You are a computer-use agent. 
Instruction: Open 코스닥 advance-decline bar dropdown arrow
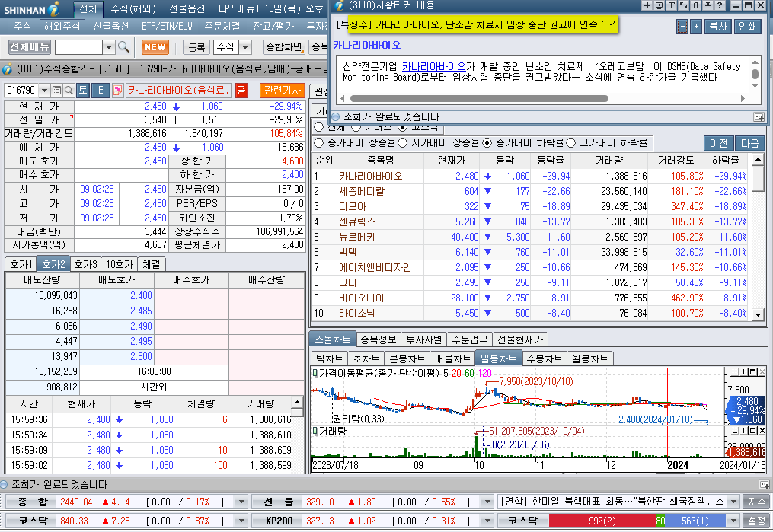pos(733,521)
